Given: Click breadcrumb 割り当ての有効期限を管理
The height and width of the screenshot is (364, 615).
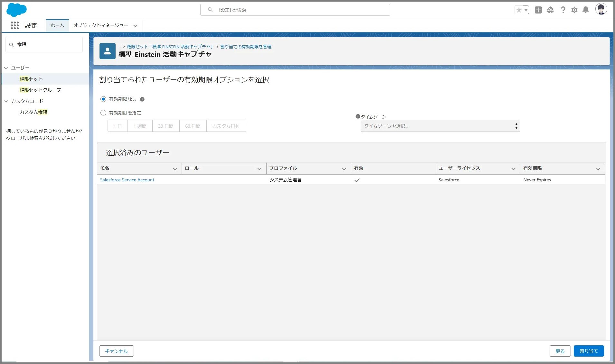Looking at the screenshot, I should 246,47.
